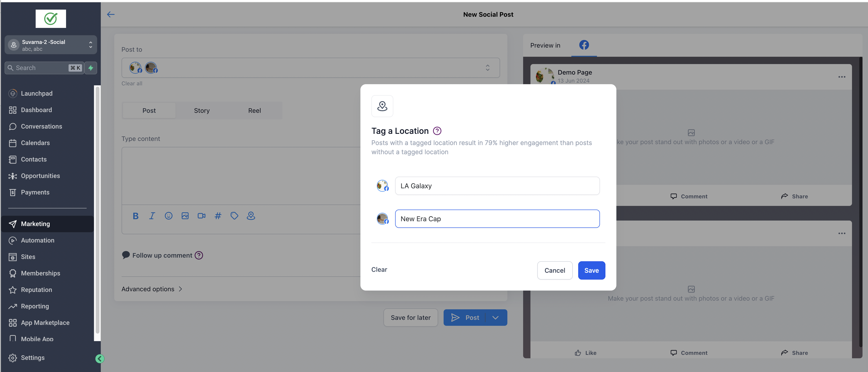Open the Follow up comment help icon
The image size is (868, 372).
[199, 255]
